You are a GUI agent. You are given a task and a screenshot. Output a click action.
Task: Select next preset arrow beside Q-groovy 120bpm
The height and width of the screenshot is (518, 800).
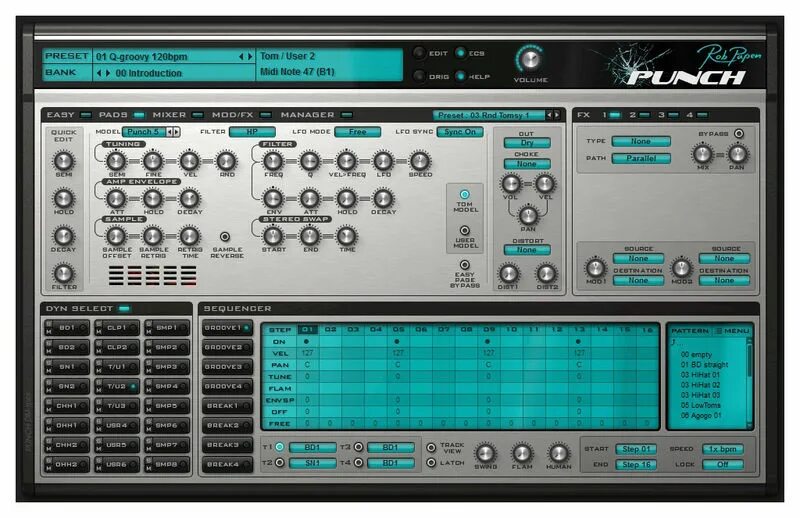click(x=249, y=57)
